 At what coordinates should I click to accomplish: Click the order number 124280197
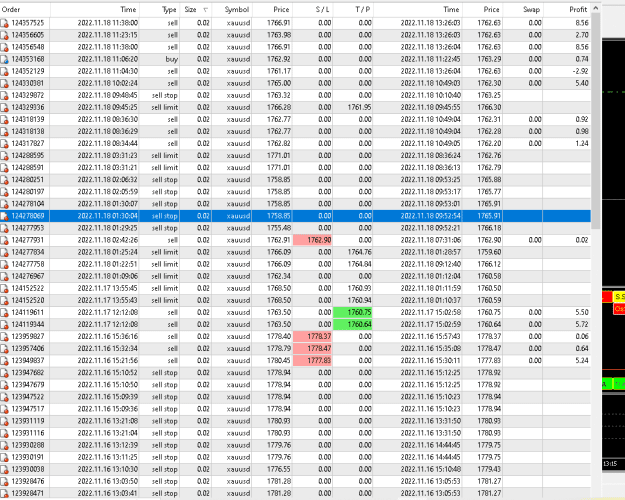(x=28, y=192)
